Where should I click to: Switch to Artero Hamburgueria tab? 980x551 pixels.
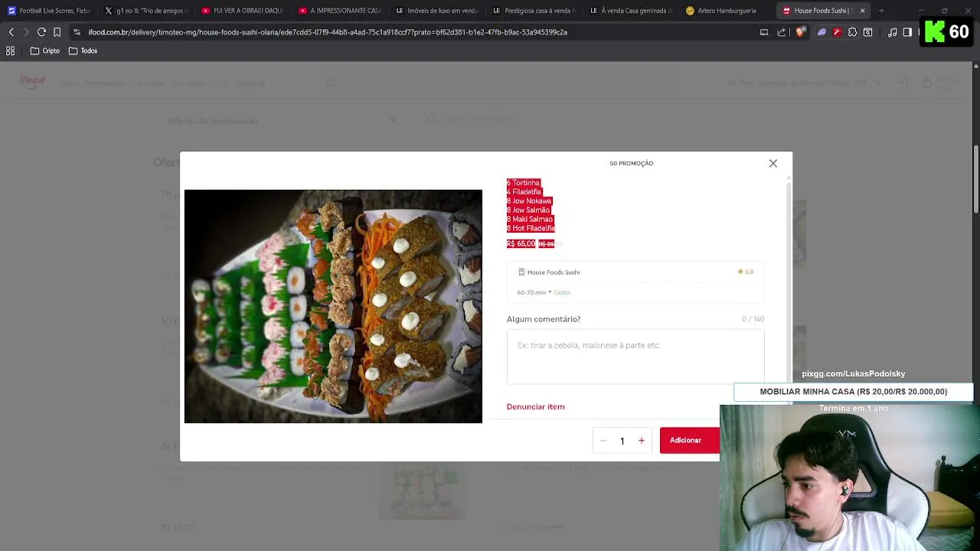point(728,11)
